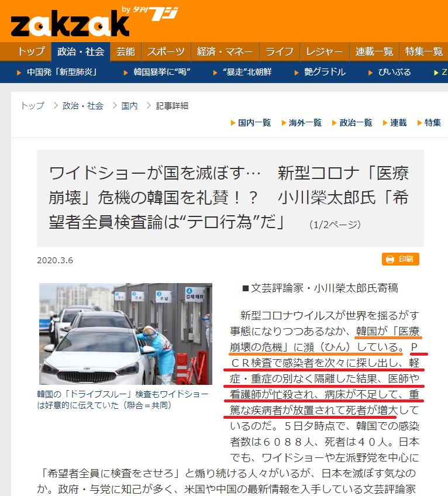Image resolution: width=448 pixels, height=496 pixels.
Task: Click arrow icon before 中国発「新型肺炎」
Action: coord(19,73)
